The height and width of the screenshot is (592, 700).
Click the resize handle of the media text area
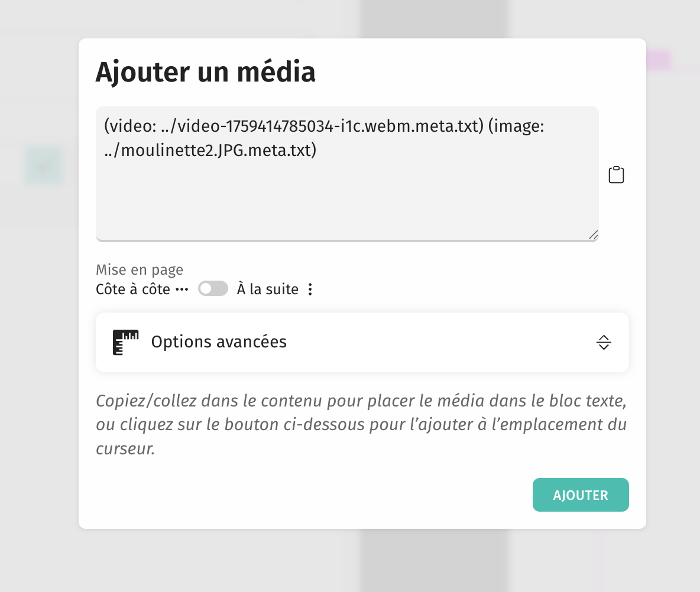pyautogui.click(x=593, y=235)
